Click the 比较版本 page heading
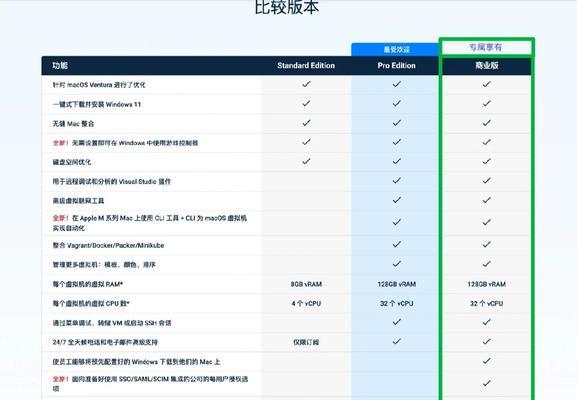This screenshot has height=400, width=577. (287, 7)
